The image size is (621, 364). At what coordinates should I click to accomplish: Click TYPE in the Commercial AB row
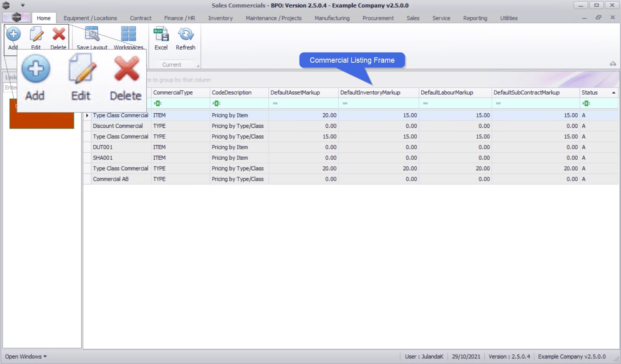click(x=160, y=179)
